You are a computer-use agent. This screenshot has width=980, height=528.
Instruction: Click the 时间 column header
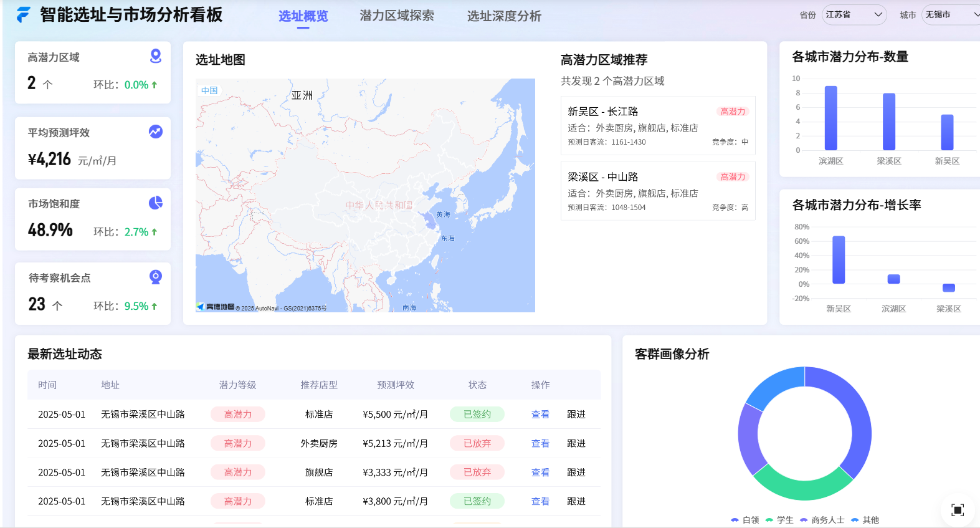point(47,385)
